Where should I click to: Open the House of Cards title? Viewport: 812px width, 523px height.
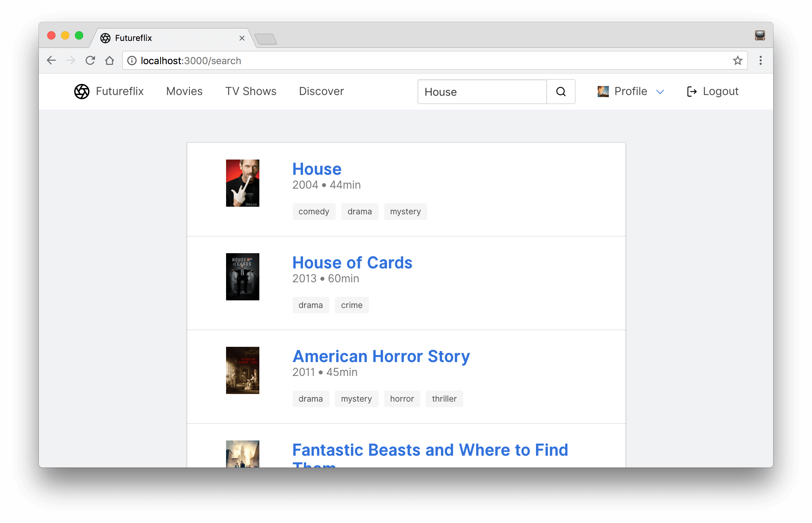click(x=352, y=263)
